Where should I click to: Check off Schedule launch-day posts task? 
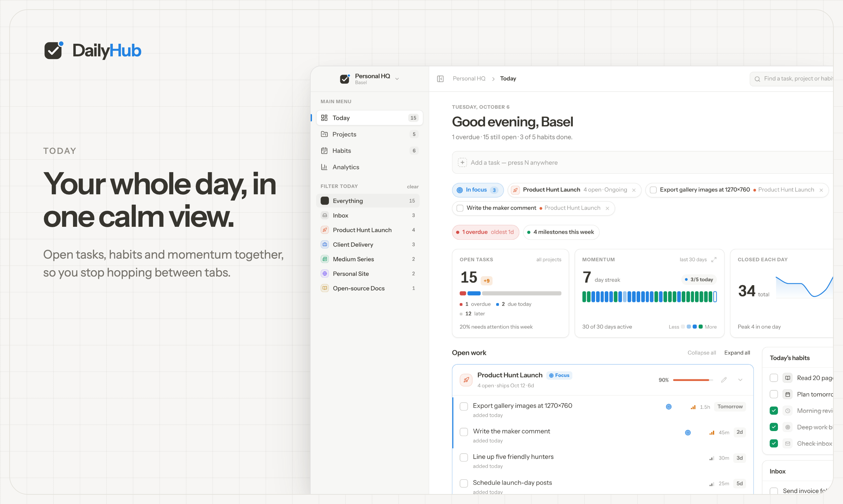click(x=464, y=483)
